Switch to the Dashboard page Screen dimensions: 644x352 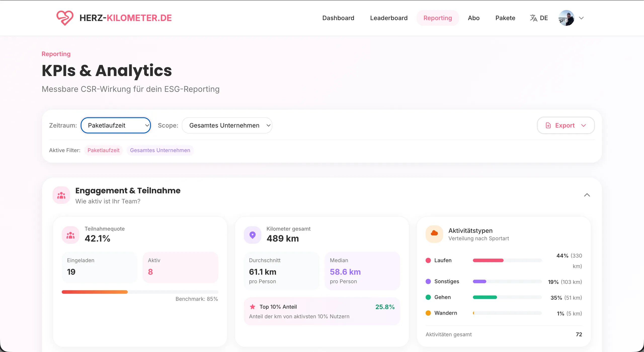338,18
